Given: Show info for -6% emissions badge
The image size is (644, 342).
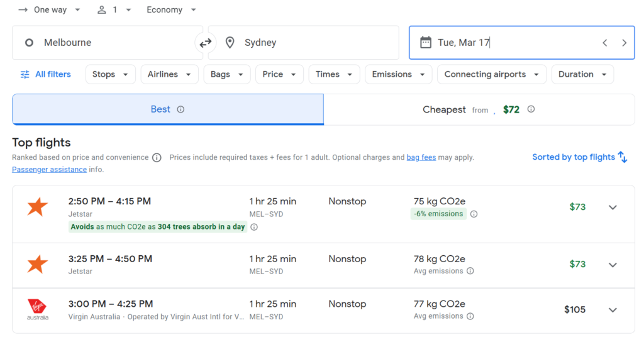Looking at the screenshot, I should click(x=474, y=214).
